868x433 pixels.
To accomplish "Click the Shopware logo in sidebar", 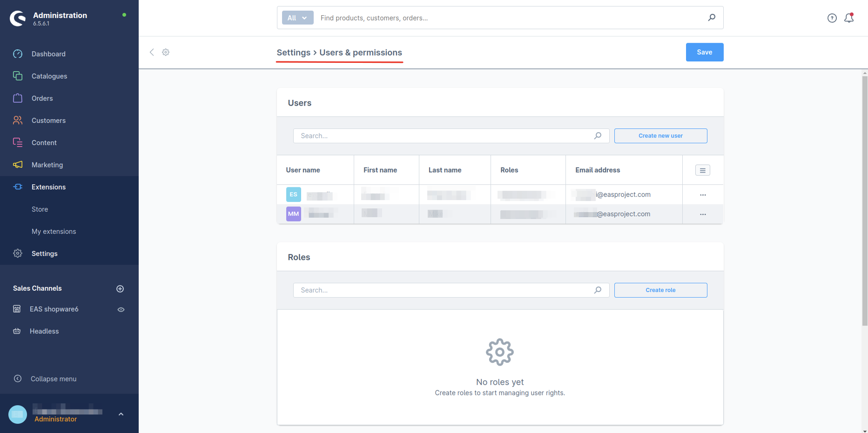I will 18,19.
